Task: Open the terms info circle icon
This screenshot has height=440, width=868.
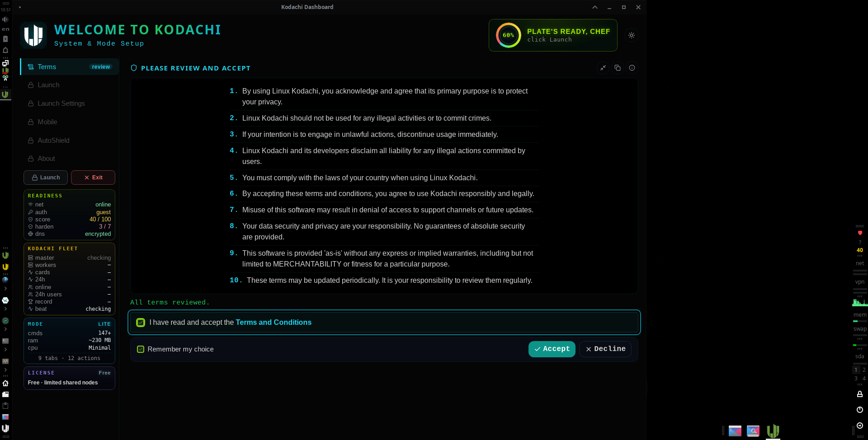Action: pos(632,68)
